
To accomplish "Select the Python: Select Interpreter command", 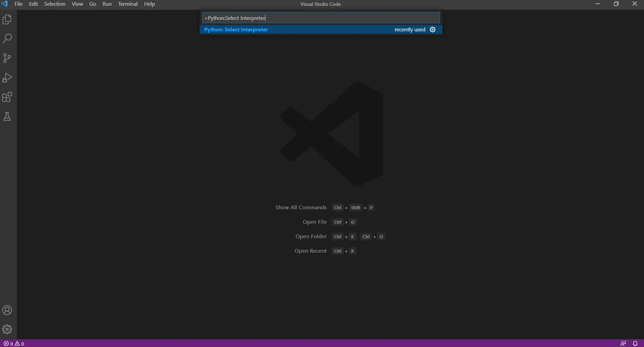I will coord(321,30).
